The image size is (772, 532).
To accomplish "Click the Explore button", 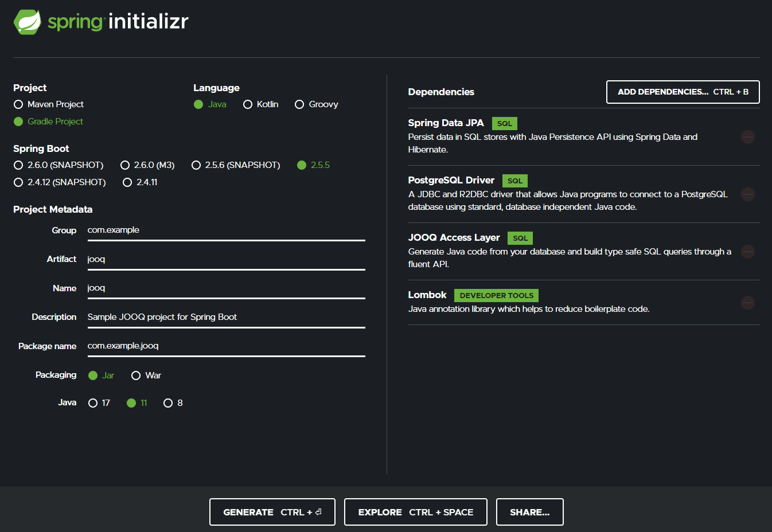I will point(416,512).
